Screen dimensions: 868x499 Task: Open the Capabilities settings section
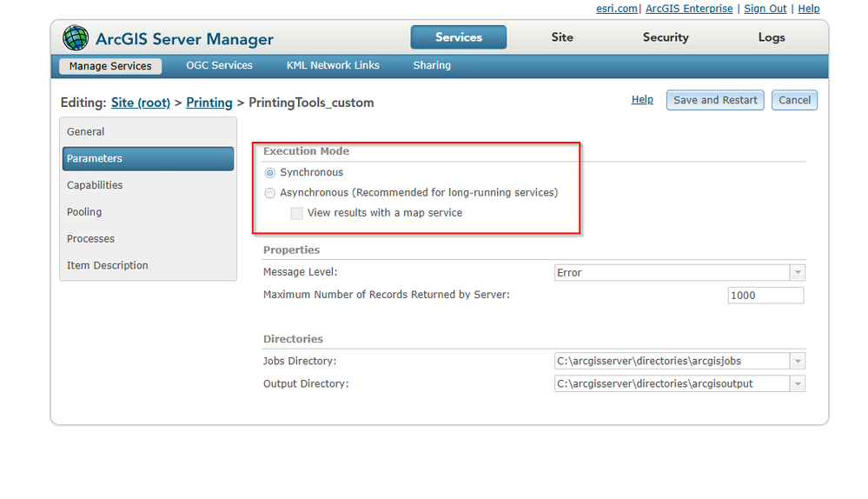(148, 185)
